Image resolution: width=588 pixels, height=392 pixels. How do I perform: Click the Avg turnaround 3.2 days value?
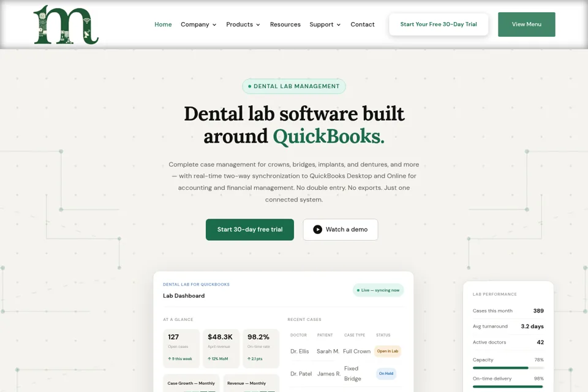532,326
